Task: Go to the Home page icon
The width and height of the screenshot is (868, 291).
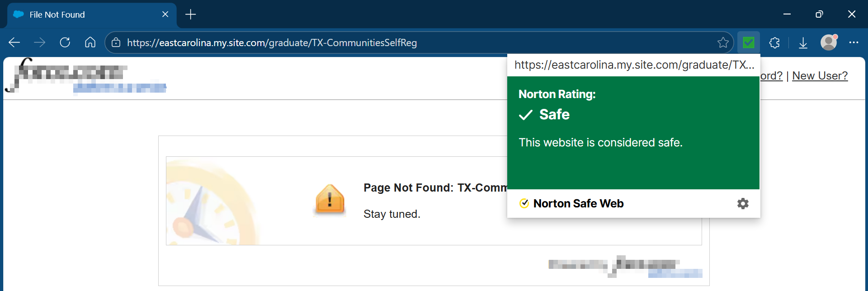Action: (x=90, y=42)
